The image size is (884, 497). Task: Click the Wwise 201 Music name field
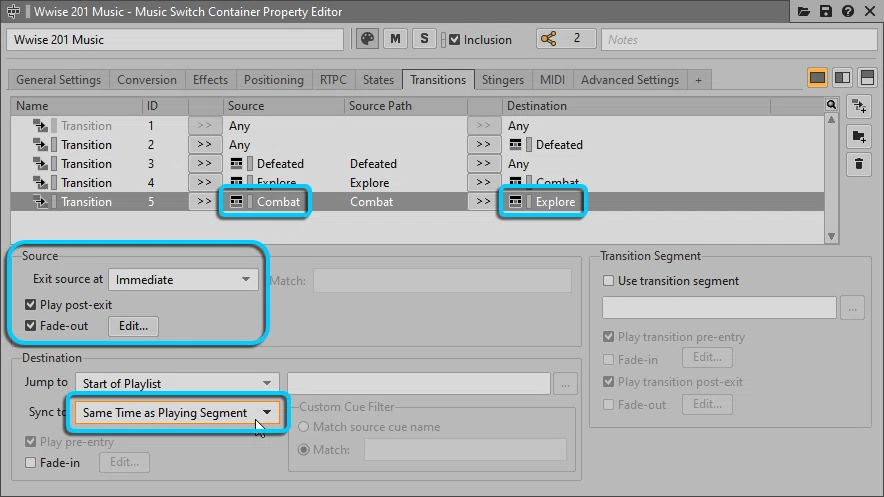pos(175,39)
